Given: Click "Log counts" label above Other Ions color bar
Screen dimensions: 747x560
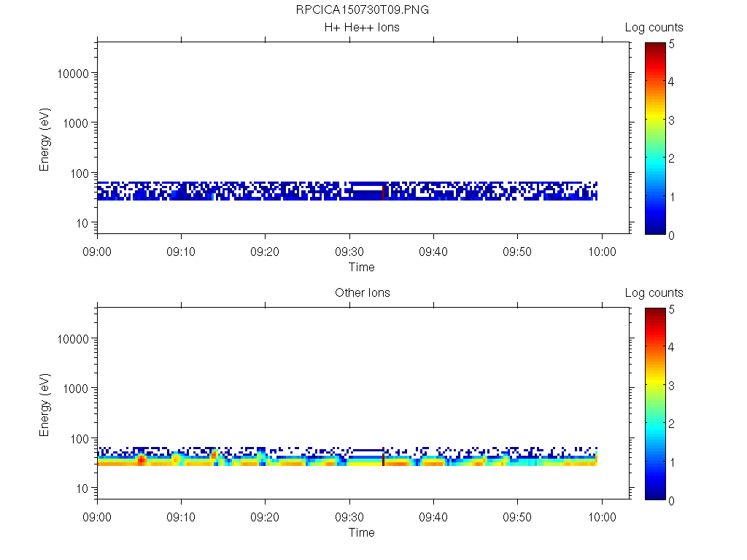Looking at the screenshot, I should pyautogui.click(x=654, y=293).
